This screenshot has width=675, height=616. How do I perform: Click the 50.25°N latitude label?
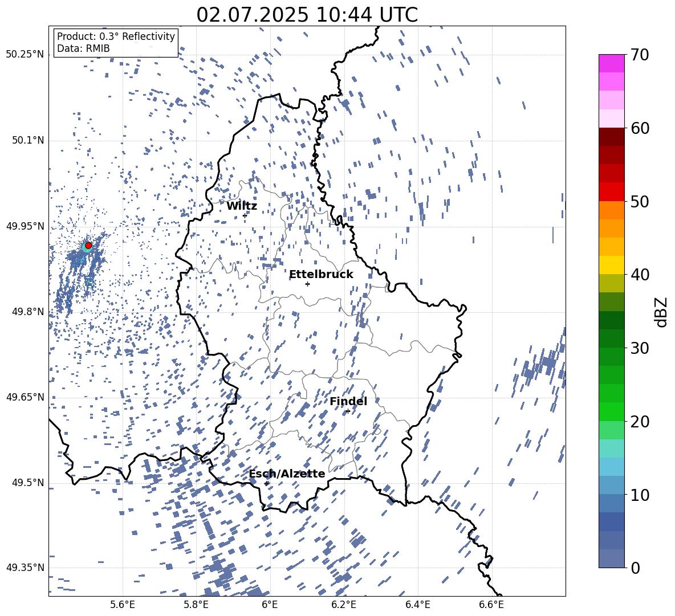tap(25, 55)
